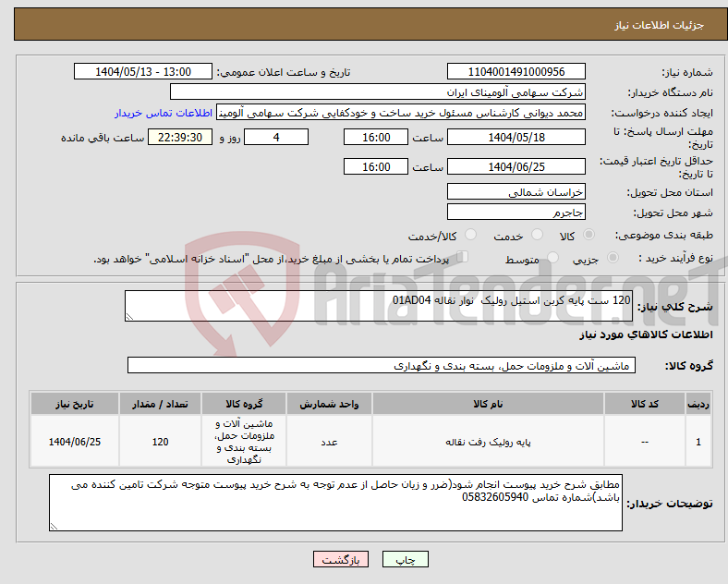Click the general description textarea 01AD04
The image size is (728, 584).
coord(379,306)
